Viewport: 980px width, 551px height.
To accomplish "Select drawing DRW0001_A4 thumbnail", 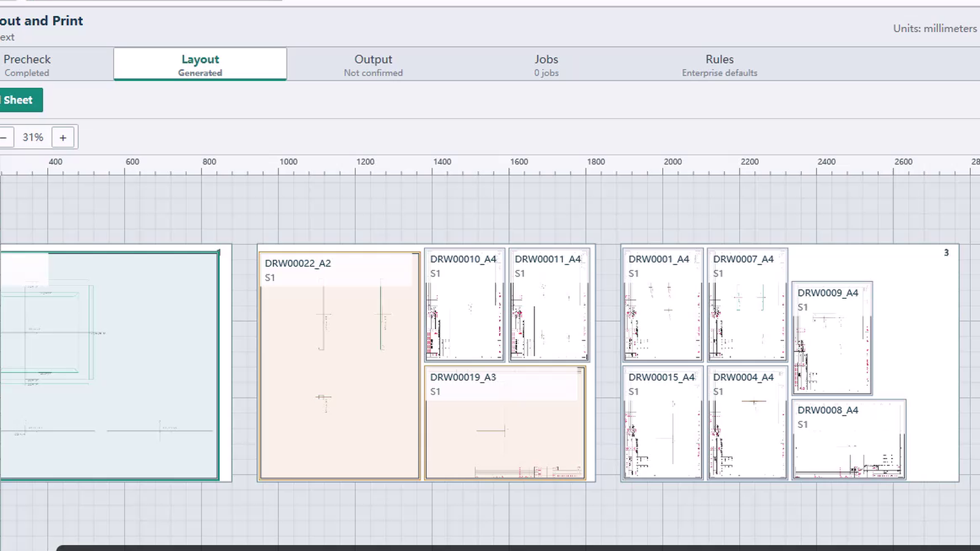I will click(663, 304).
